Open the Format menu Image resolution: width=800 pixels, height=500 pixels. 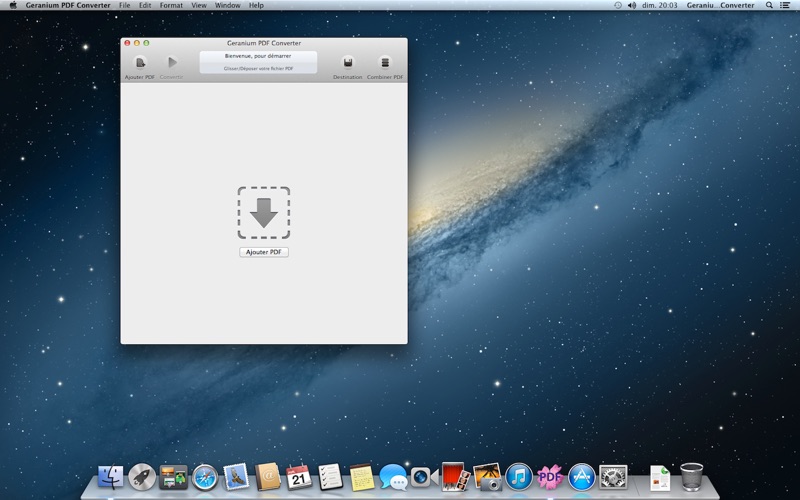coord(171,5)
